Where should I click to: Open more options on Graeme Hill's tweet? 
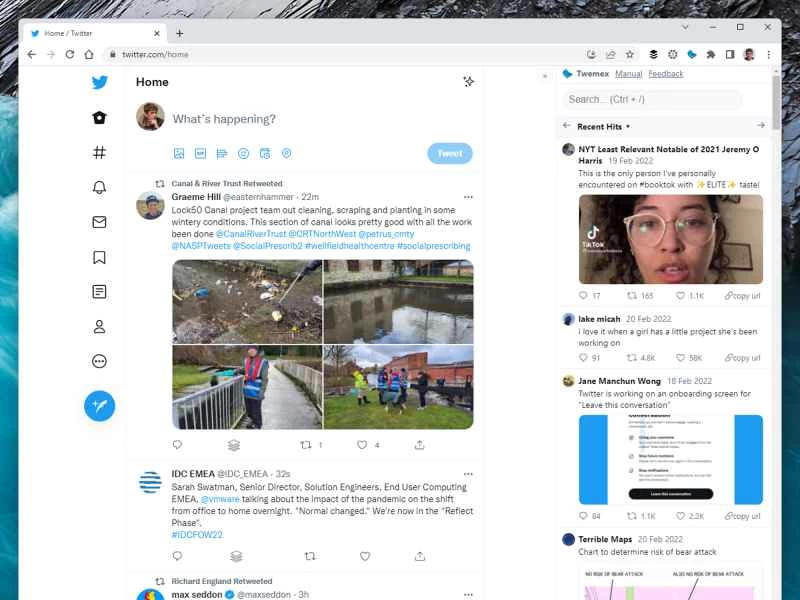coord(467,197)
